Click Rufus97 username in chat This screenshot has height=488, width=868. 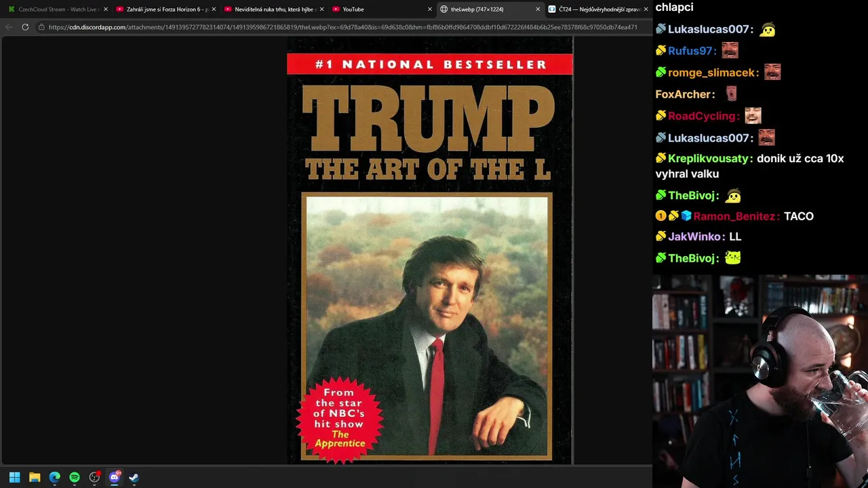690,51
